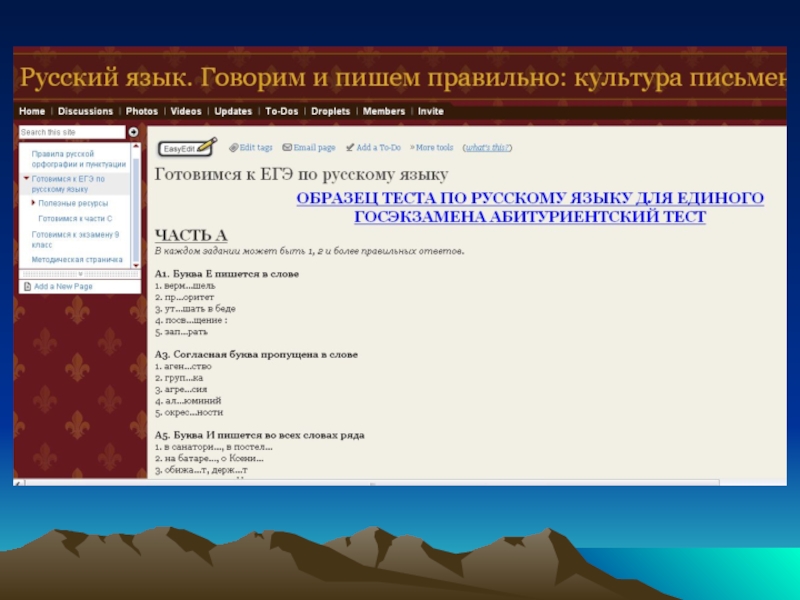The height and width of the screenshot is (600, 800).
Task: Go to the Home tab
Action: [32, 111]
